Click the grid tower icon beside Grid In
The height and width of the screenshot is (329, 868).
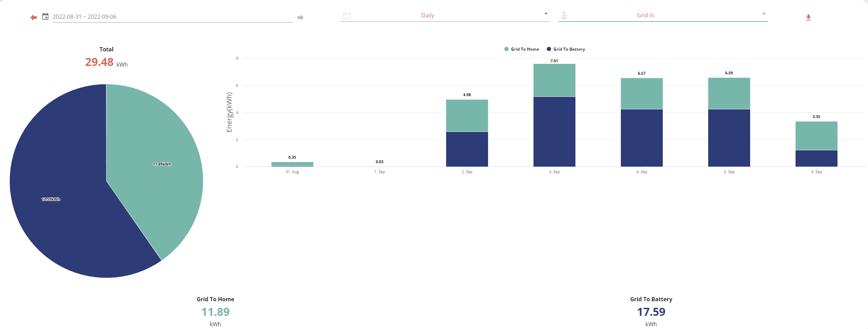pyautogui.click(x=565, y=16)
